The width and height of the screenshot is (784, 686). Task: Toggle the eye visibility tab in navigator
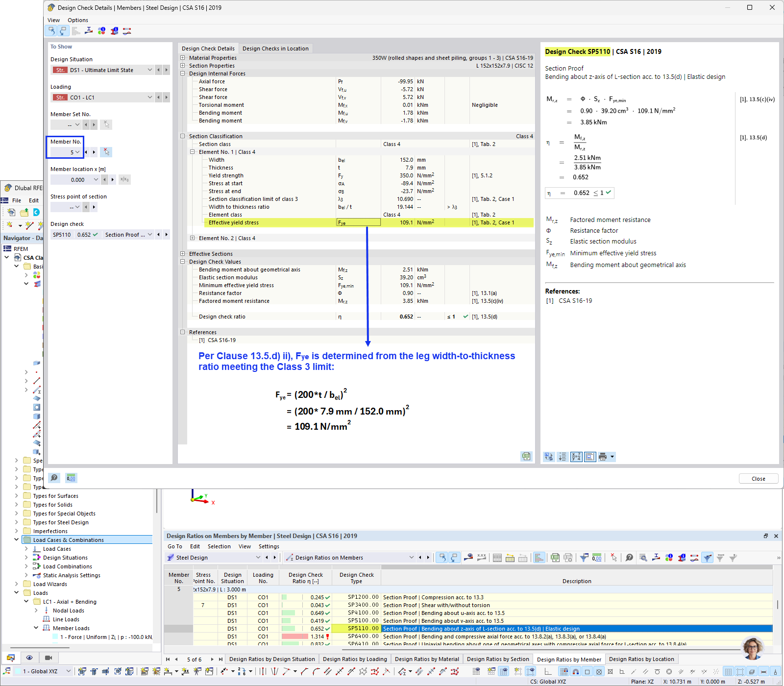click(x=29, y=658)
